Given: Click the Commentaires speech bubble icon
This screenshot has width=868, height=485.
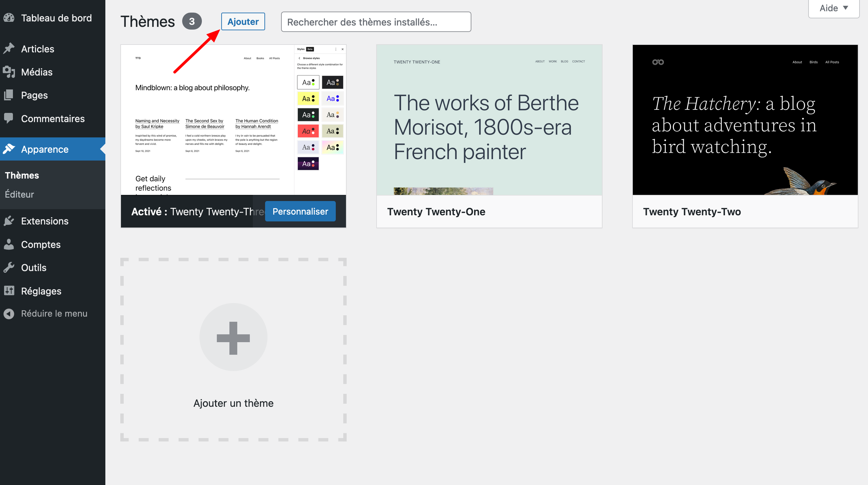Looking at the screenshot, I should coord(9,118).
